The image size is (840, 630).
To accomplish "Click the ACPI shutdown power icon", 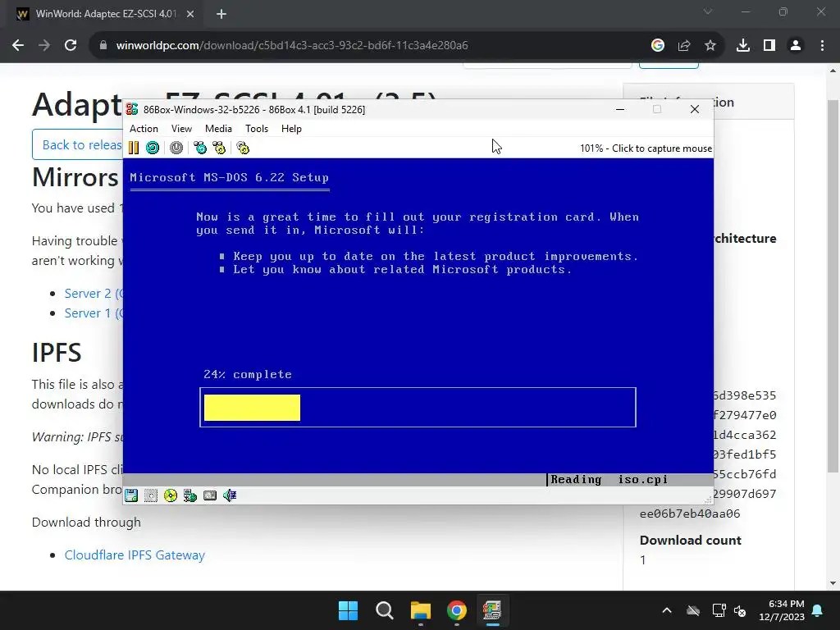I will [176, 148].
